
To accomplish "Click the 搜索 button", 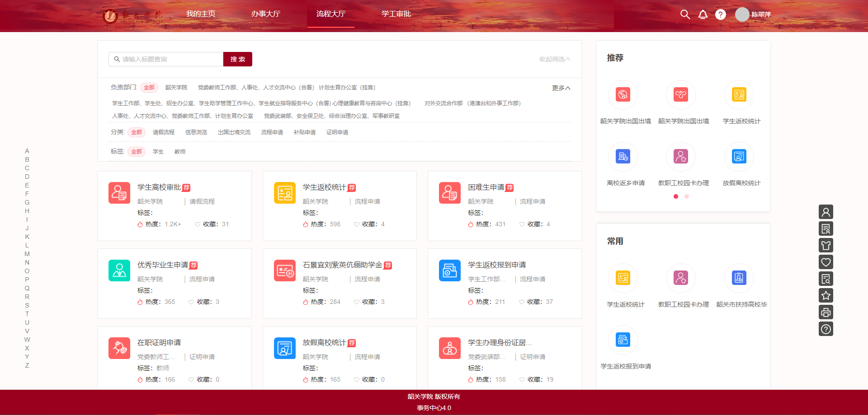I will click(237, 59).
